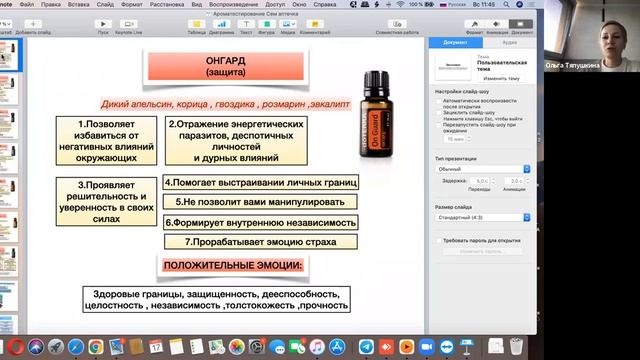This screenshot has width=640, height=360.
Task: Click input language Русская in menu bar
Action: point(452,4)
